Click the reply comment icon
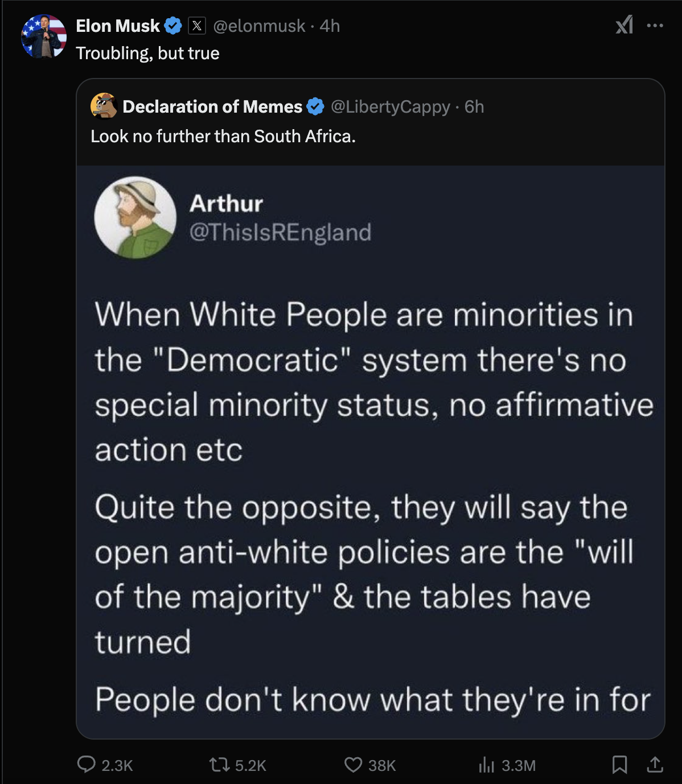The image size is (682, 784). click(x=87, y=764)
